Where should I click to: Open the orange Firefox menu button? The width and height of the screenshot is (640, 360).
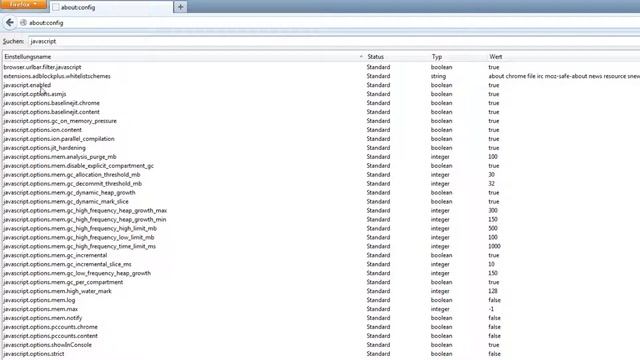click(23, 4)
